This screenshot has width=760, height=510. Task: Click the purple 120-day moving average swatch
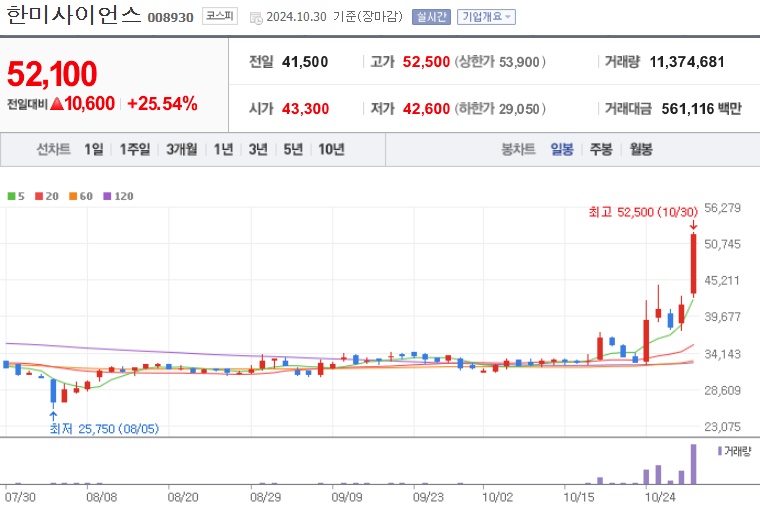pyautogui.click(x=107, y=196)
